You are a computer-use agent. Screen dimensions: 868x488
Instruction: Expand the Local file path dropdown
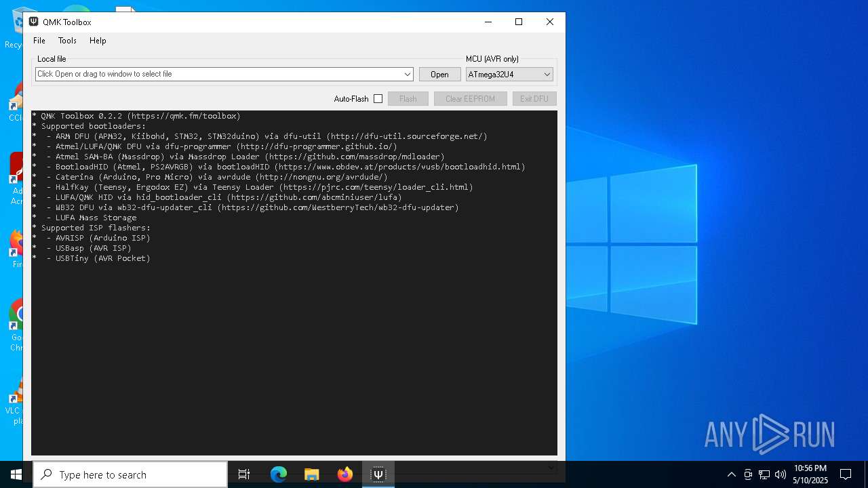pos(408,75)
